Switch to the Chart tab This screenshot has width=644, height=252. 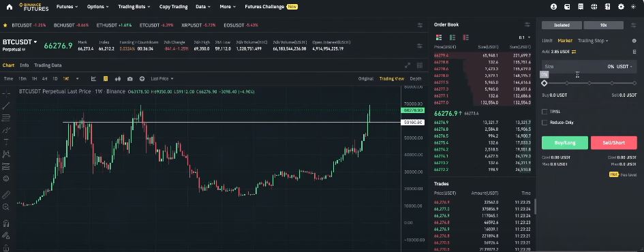(8, 65)
